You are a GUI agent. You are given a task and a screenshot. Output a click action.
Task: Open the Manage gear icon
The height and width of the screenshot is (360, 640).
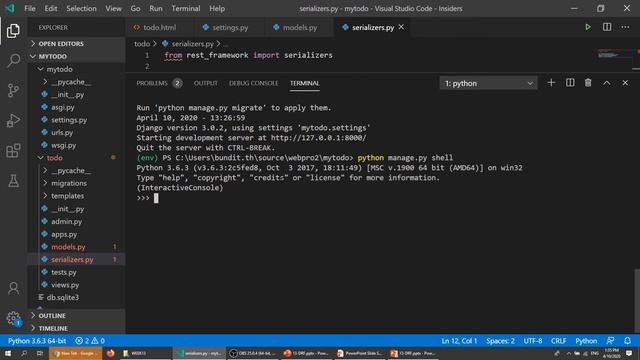(x=13, y=318)
